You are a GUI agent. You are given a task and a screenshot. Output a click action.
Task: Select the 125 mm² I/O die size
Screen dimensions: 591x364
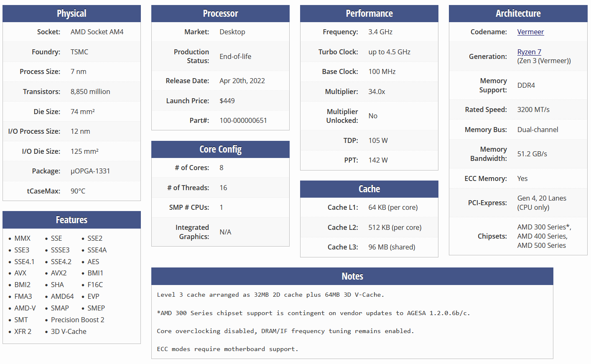pos(84,151)
